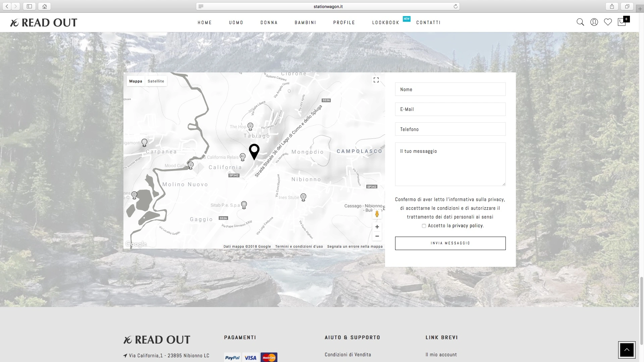Open the site search icon
644x362 pixels.
click(x=580, y=22)
